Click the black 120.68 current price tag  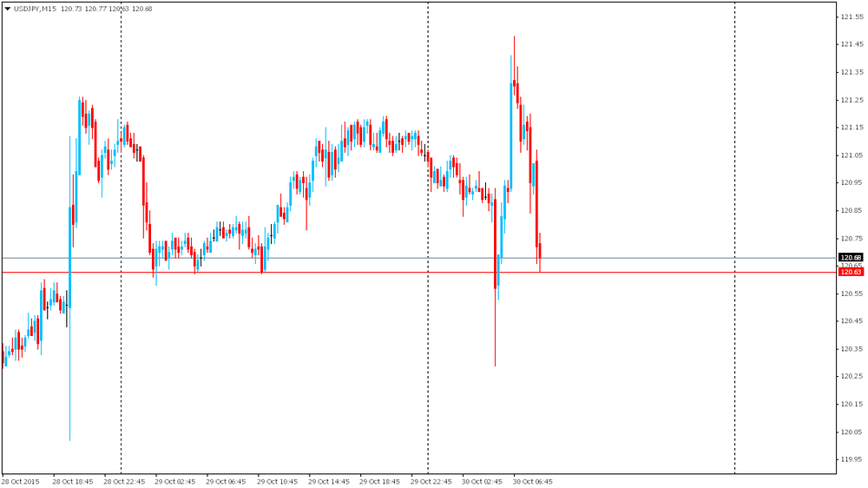[x=851, y=258]
